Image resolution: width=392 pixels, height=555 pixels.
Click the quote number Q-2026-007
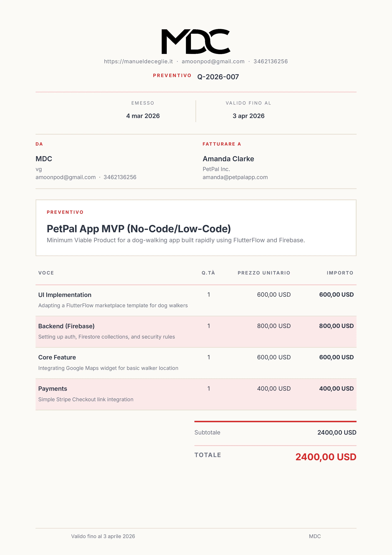[218, 77]
